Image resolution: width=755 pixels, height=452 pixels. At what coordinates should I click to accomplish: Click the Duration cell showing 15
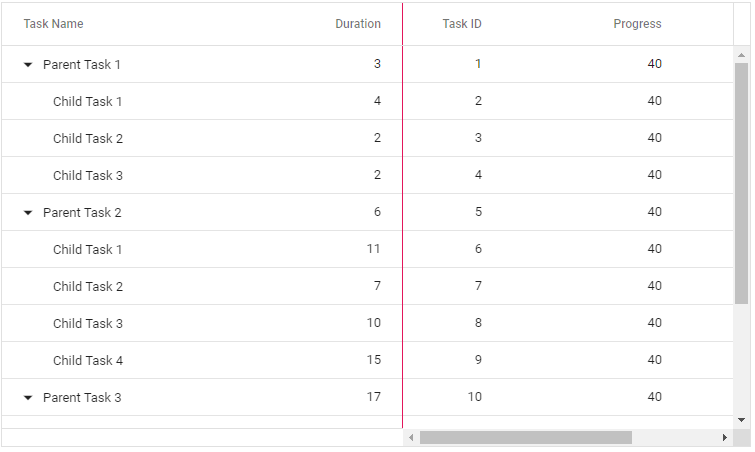(x=374, y=360)
